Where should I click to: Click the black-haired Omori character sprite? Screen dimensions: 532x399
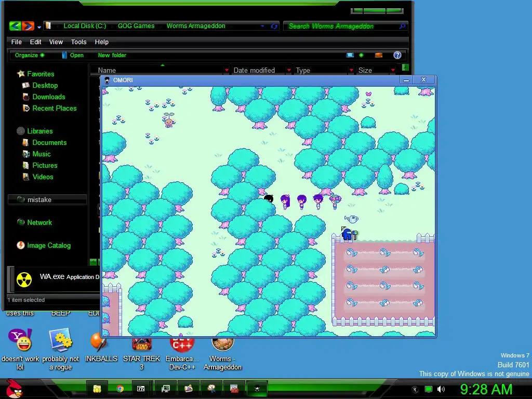pos(269,199)
